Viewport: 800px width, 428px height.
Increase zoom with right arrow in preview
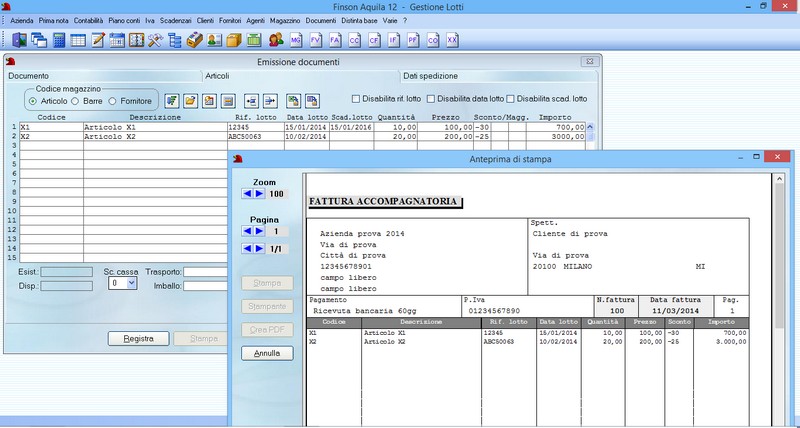259,193
